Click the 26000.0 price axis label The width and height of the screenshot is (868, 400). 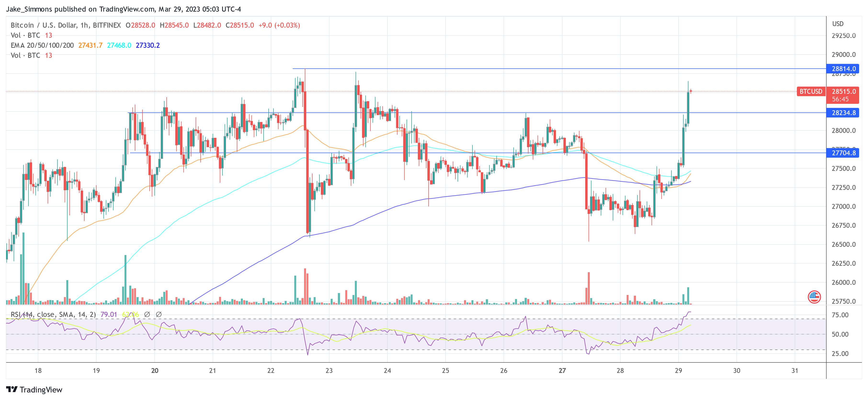(843, 283)
